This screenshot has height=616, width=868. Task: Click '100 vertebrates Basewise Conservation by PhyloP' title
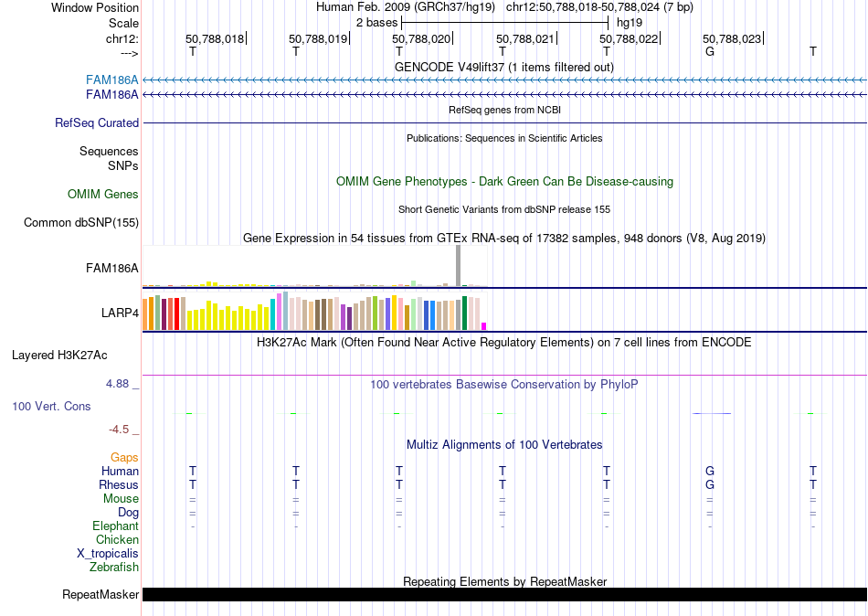pyautogui.click(x=503, y=385)
